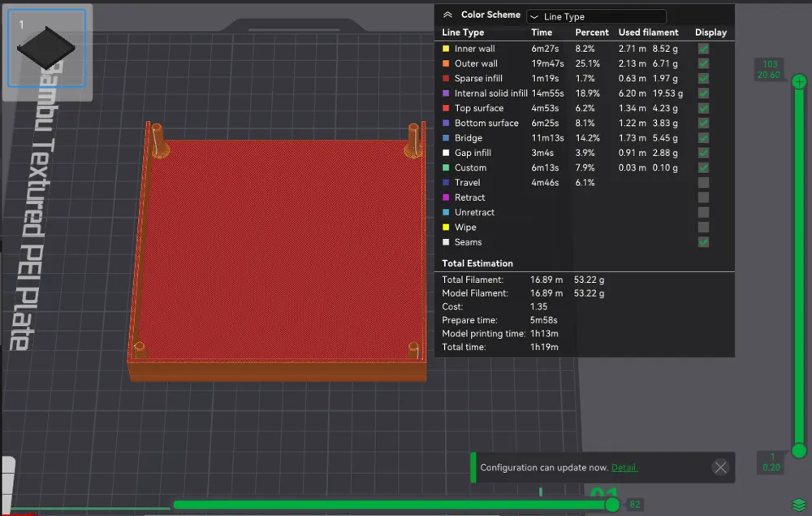Toggle Gap infill display checkbox
The height and width of the screenshot is (516, 812).
703,153
